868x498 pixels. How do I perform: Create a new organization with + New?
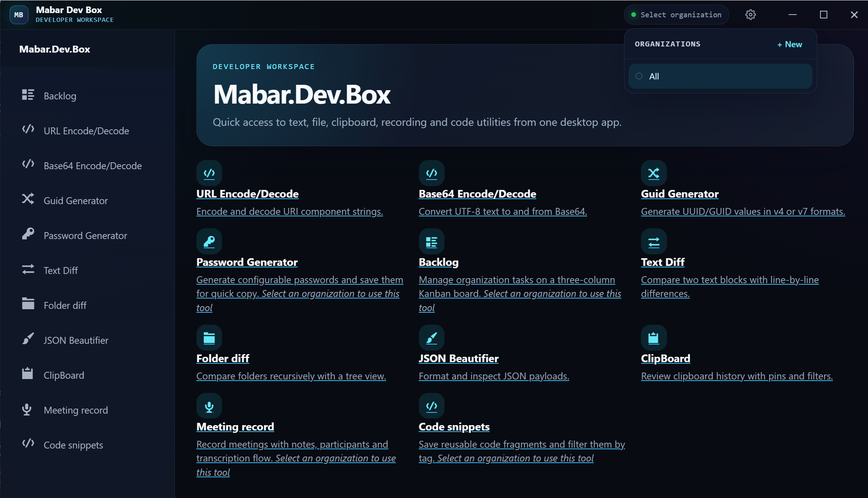click(x=789, y=44)
